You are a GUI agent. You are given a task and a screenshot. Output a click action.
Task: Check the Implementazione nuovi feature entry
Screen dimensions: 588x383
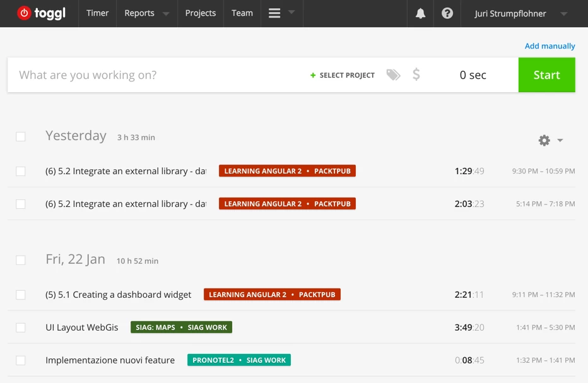click(x=21, y=360)
